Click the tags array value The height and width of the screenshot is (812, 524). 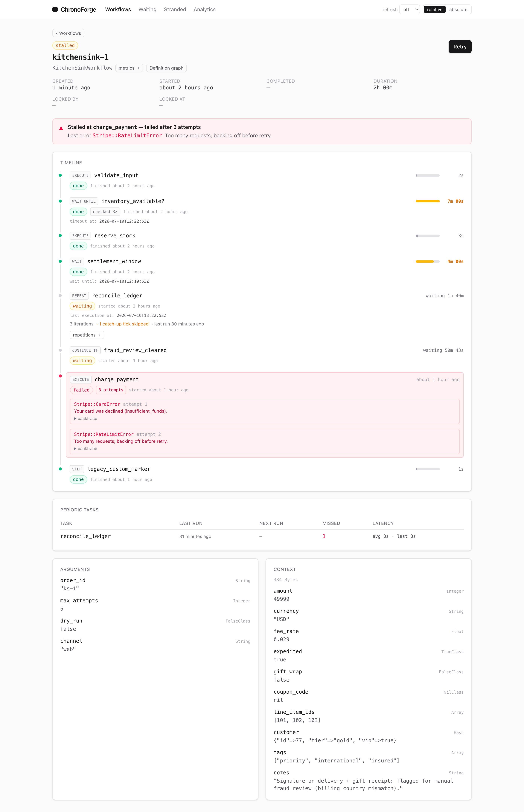point(336,761)
